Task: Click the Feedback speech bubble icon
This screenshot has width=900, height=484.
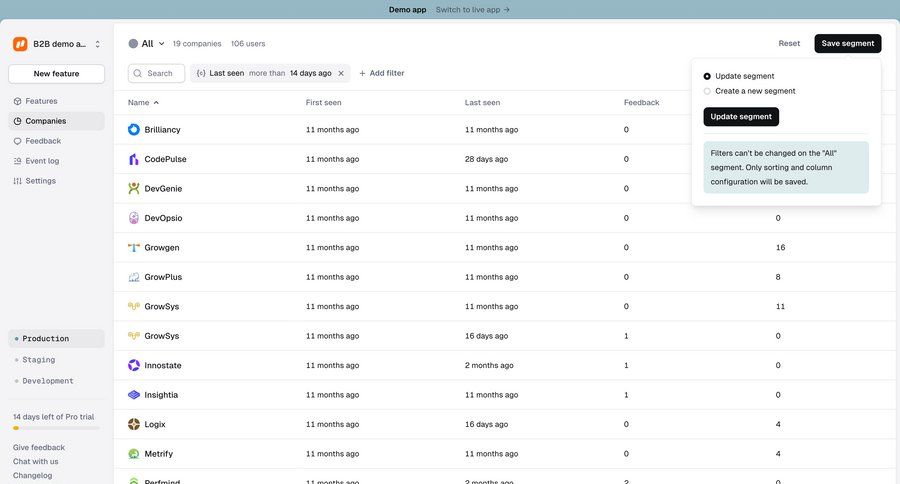Action: coord(17,141)
